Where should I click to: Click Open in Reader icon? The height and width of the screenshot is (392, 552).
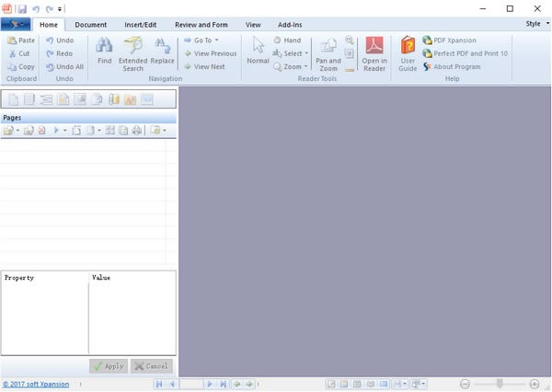coord(374,46)
